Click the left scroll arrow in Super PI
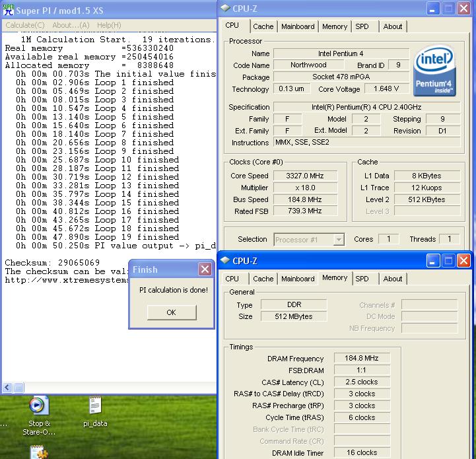 point(7,387)
